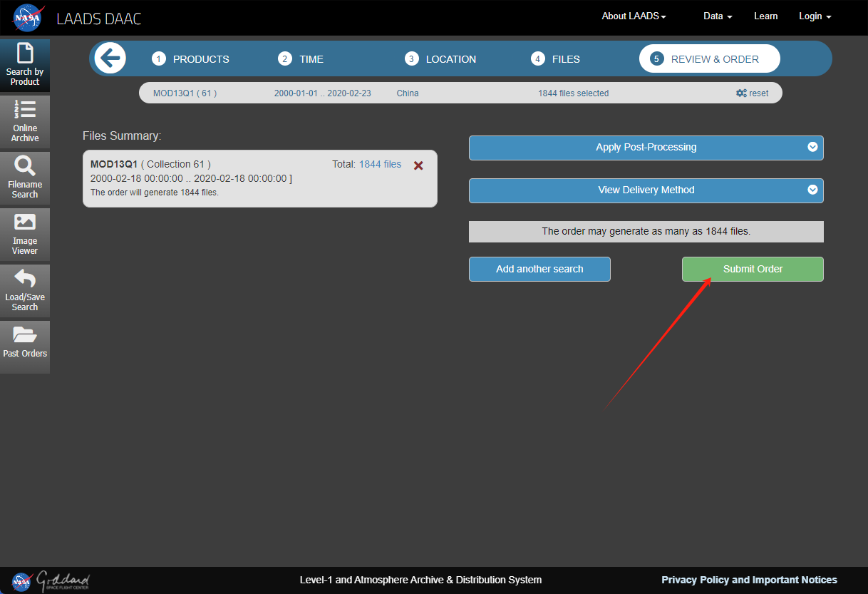Open Load/Save Search sidebar tool
The height and width of the screenshot is (594, 868).
[25, 290]
